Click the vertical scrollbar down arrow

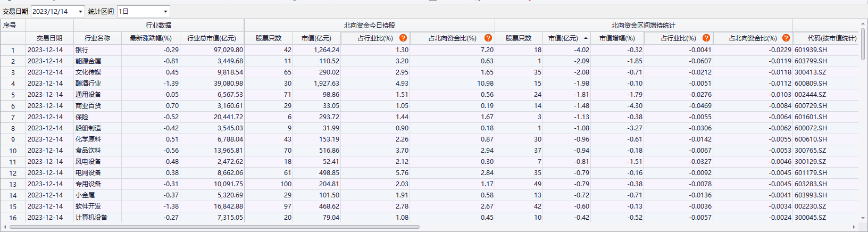pyautogui.click(x=863, y=218)
